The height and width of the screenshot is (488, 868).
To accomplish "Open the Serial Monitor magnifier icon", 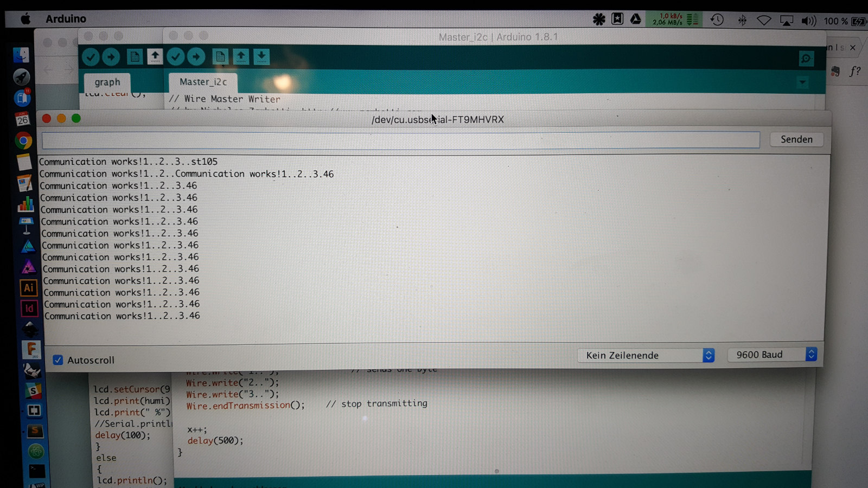I will tap(806, 59).
